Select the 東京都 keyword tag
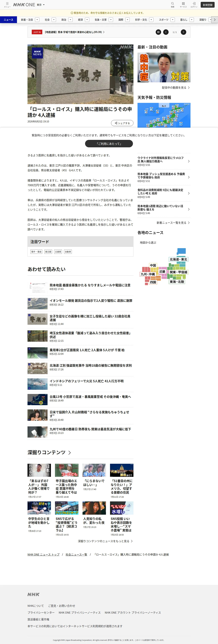 click(x=48, y=252)
